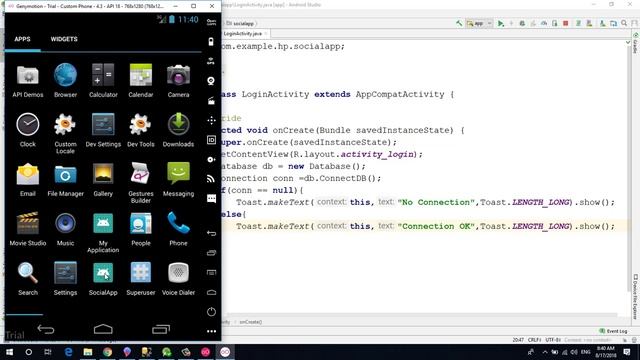
Task: Open Device File Explorer side panel
Action: pos(635,297)
